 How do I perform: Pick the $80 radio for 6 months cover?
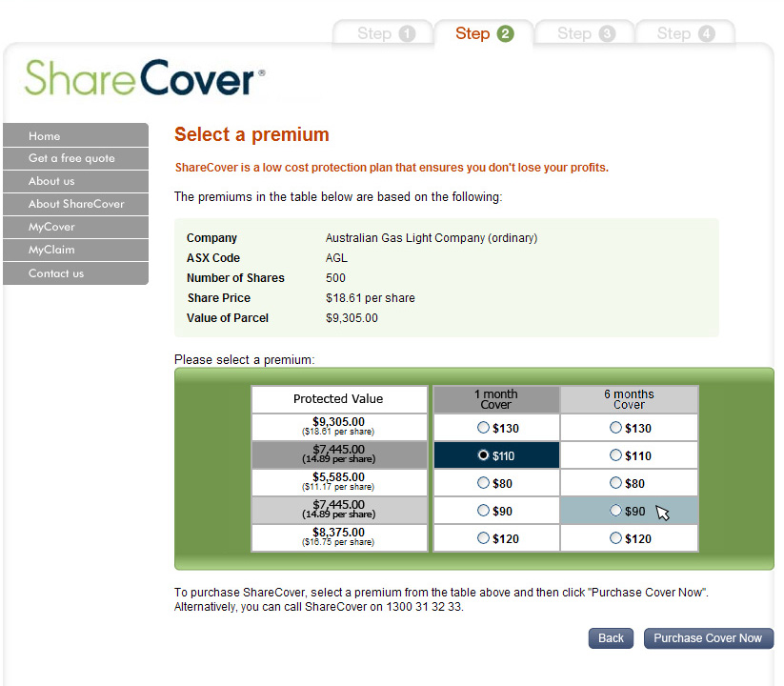pos(615,482)
